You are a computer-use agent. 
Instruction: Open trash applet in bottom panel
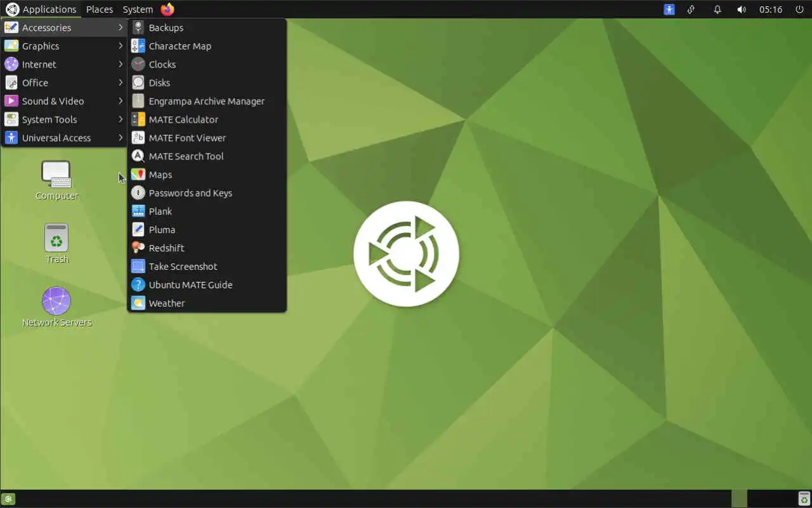[804, 499]
